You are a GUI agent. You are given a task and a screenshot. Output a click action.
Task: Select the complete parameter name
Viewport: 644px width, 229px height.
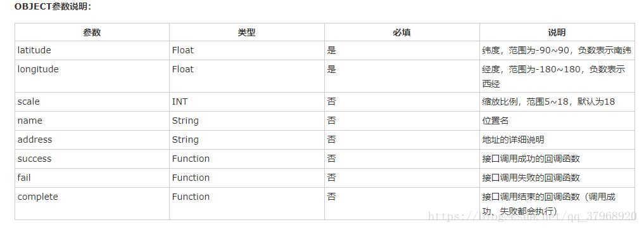(x=38, y=197)
